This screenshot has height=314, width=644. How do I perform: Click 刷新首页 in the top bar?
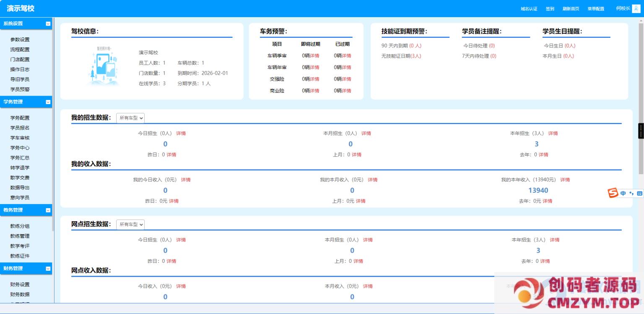[571, 9]
